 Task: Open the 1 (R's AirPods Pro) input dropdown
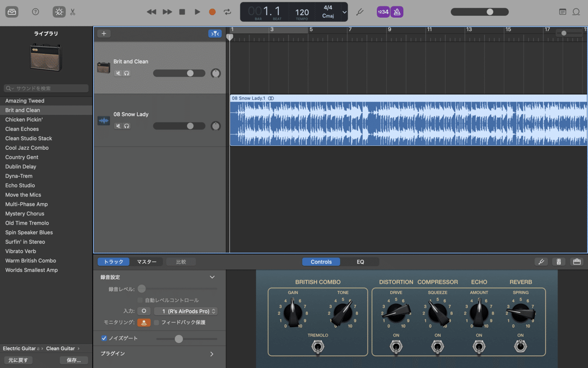[186, 311]
